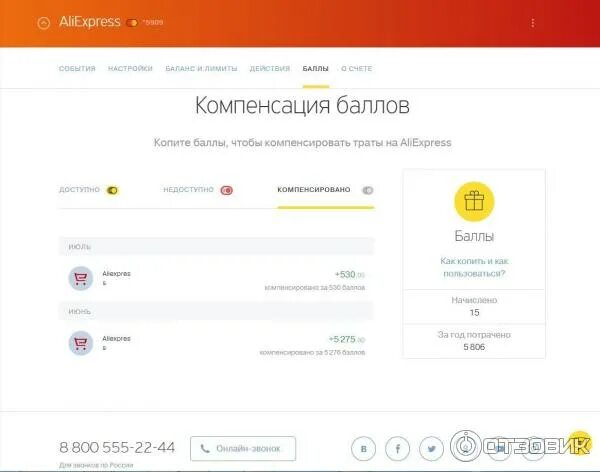This screenshot has height=472, width=600.
Task: Select the Баллы tab
Action: click(315, 69)
